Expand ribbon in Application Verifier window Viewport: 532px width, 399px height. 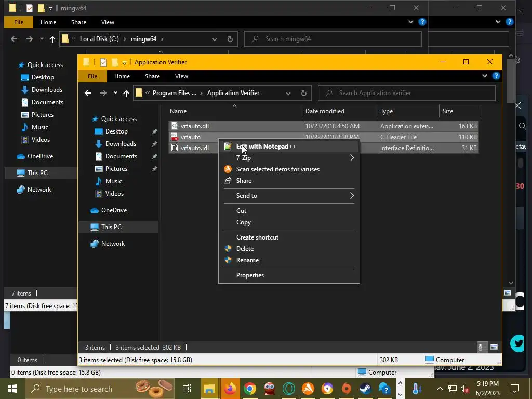pyautogui.click(x=485, y=76)
